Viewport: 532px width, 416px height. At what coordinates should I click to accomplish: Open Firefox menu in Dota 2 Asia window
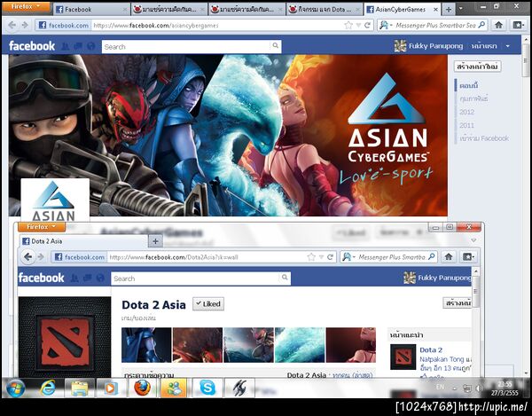pyautogui.click(x=42, y=227)
